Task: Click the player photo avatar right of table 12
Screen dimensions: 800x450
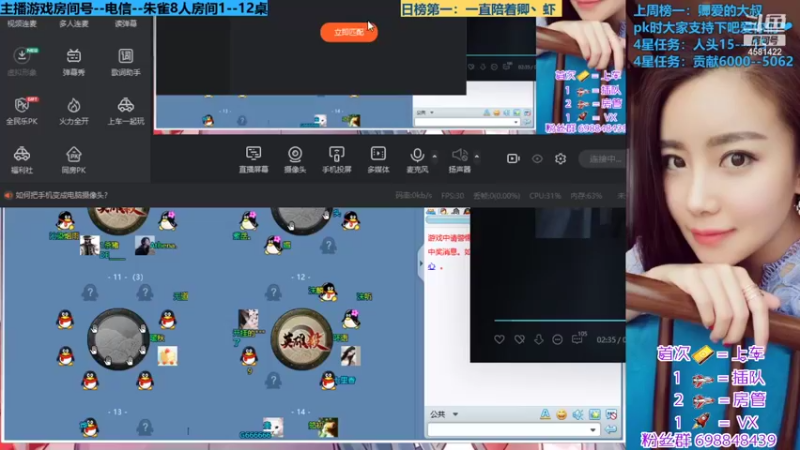Action: (x=351, y=356)
